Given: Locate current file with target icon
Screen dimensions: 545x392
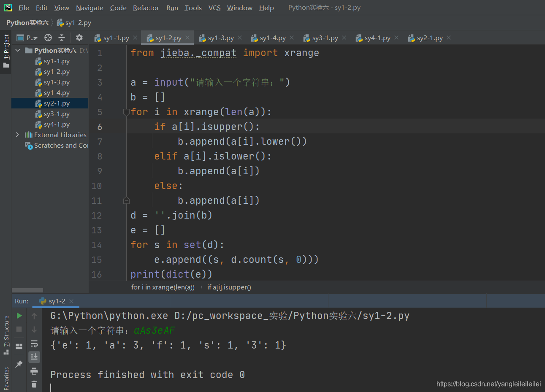Looking at the screenshot, I should [x=48, y=38].
